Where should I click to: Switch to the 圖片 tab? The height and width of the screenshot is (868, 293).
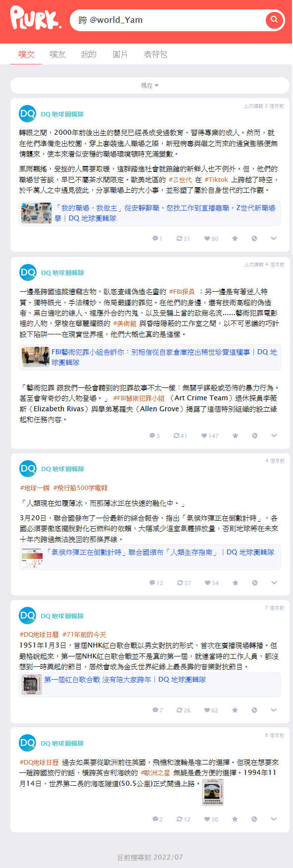pyautogui.click(x=120, y=54)
